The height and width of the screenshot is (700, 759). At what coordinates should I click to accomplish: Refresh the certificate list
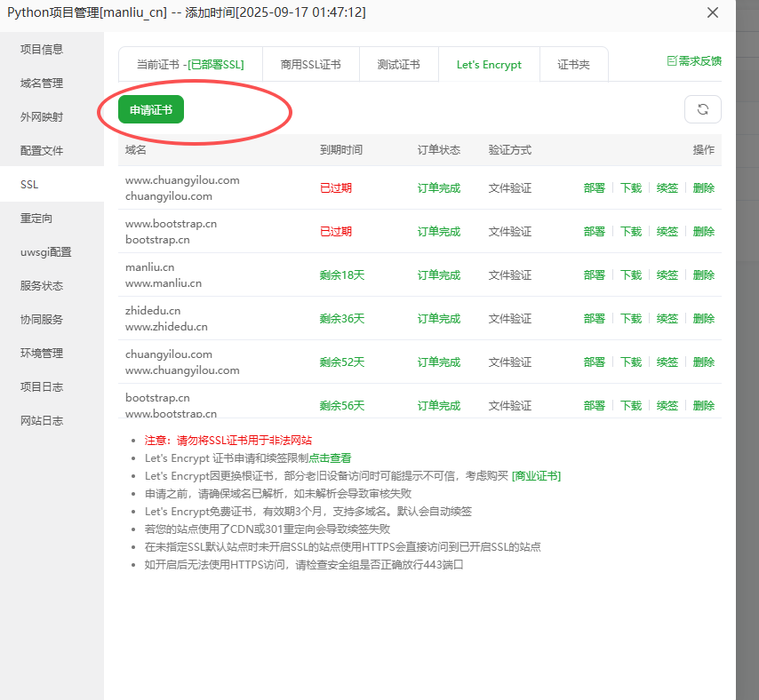click(702, 108)
